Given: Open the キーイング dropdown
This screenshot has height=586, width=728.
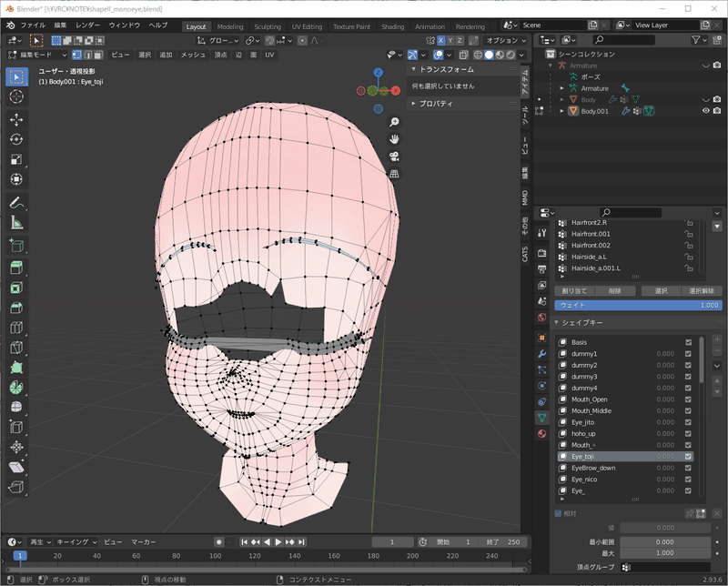Looking at the screenshot, I should click(76, 542).
